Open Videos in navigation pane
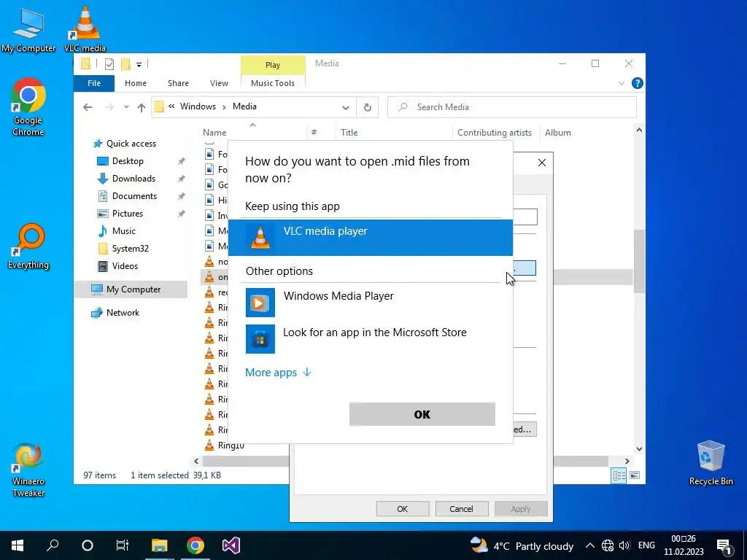This screenshot has width=747, height=560. pyautogui.click(x=125, y=265)
